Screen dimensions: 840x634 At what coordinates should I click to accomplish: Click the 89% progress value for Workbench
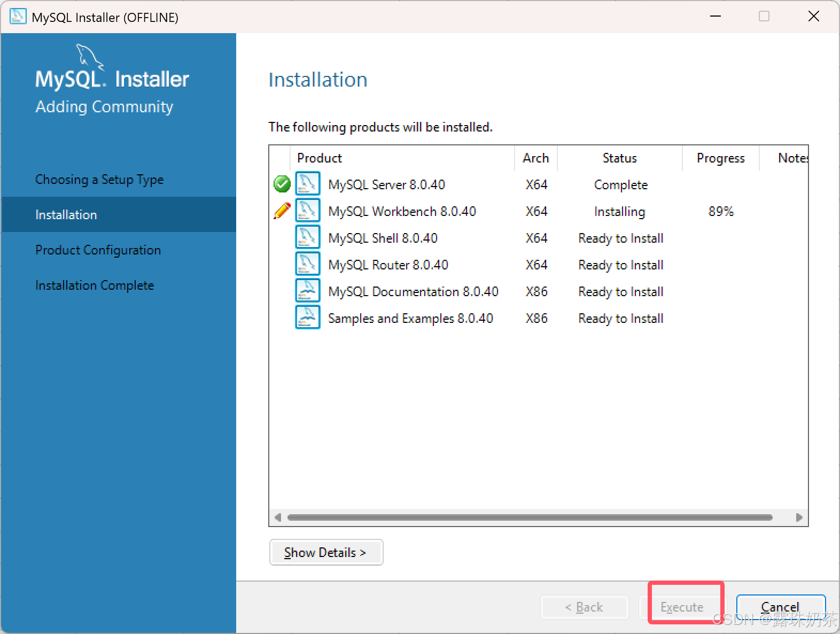point(721,211)
